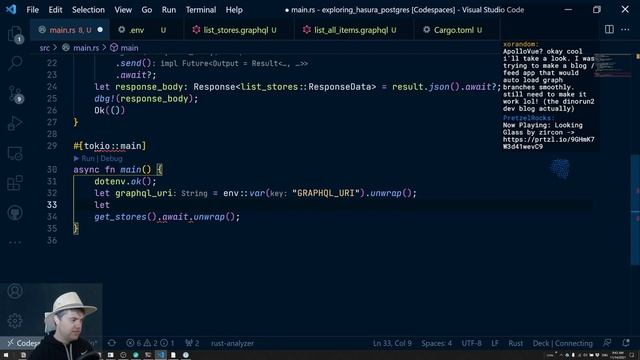This screenshot has width=640, height=360.
Task: Open the Problems panel via the errors and warnings indicator
Action: [x=150, y=343]
